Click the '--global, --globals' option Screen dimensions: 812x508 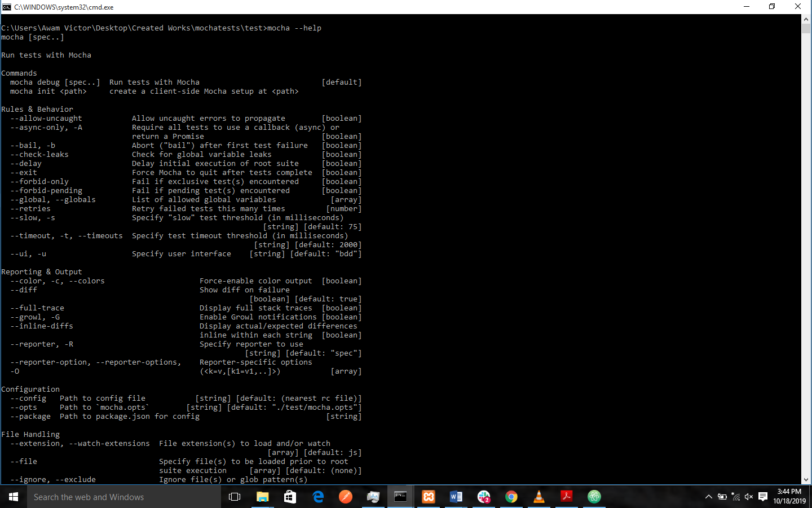pyautogui.click(x=53, y=200)
